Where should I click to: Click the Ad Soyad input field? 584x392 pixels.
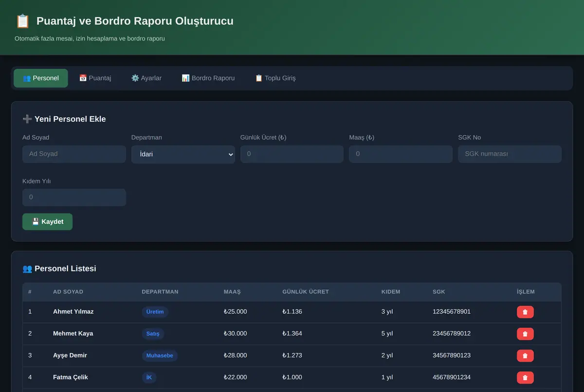[74, 154]
